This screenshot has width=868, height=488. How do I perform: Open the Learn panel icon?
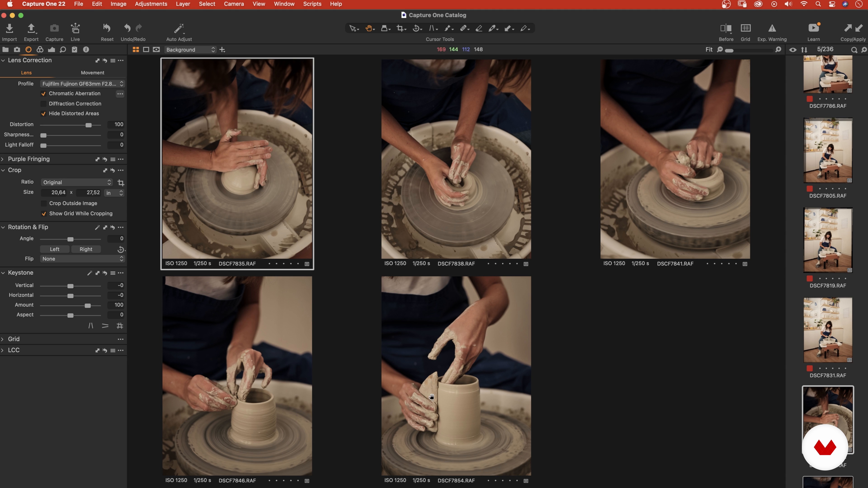pyautogui.click(x=814, y=28)
